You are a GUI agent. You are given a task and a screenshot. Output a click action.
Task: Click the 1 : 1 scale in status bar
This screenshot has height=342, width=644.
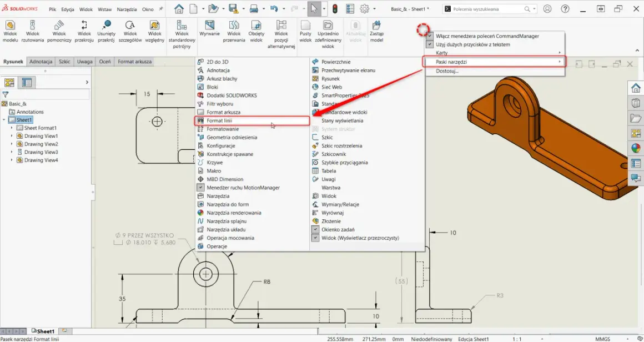click(x=517, y=339)
